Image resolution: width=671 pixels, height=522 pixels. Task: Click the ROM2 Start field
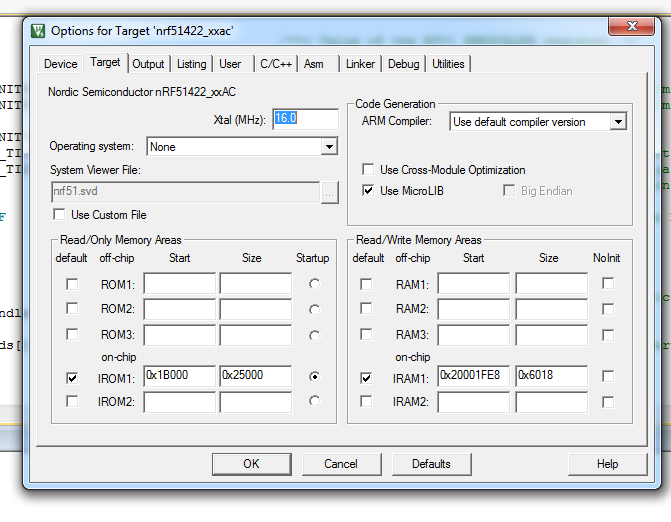coord(179,309)
